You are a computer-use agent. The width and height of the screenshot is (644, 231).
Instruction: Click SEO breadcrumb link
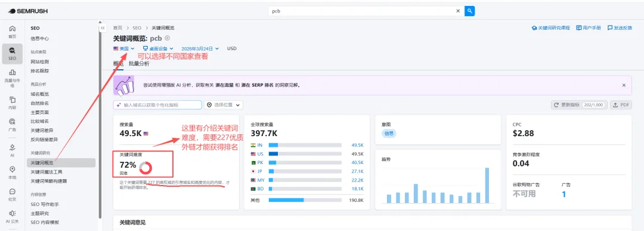(137, 28)
